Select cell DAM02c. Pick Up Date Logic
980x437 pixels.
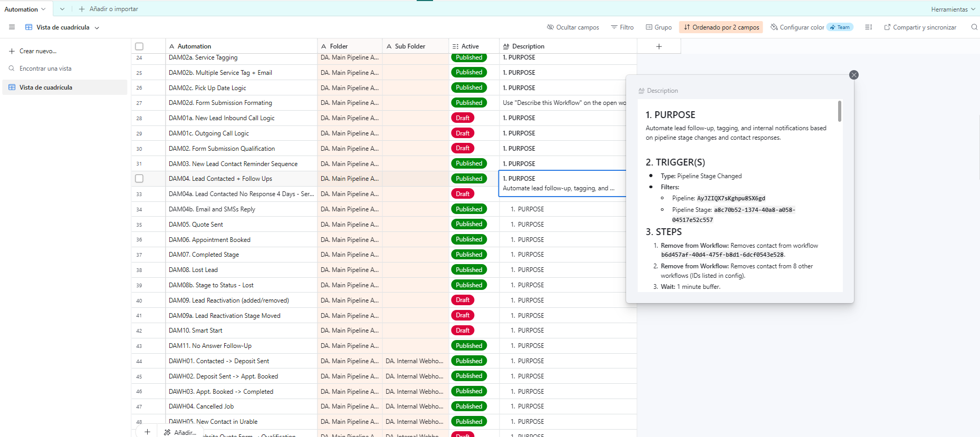tap(241, 88)
